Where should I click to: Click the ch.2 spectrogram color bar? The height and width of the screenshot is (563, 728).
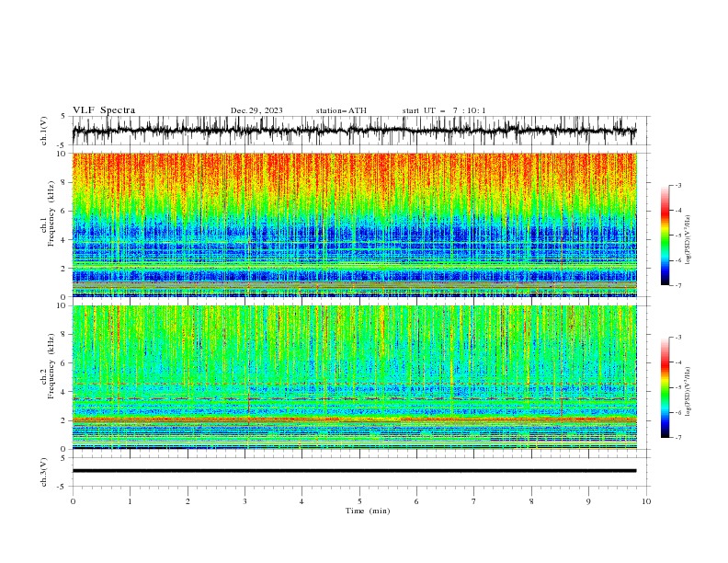point(665,387)
